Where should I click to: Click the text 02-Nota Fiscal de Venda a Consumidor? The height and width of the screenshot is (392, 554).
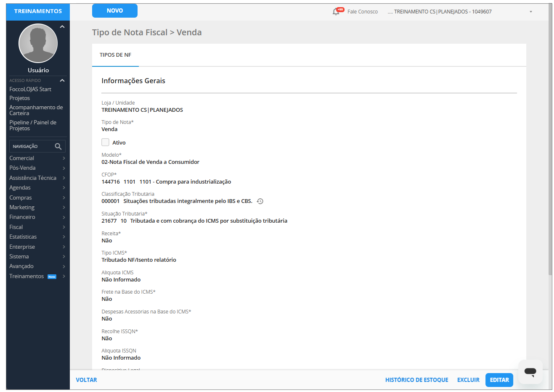click(x=150, y=162)
